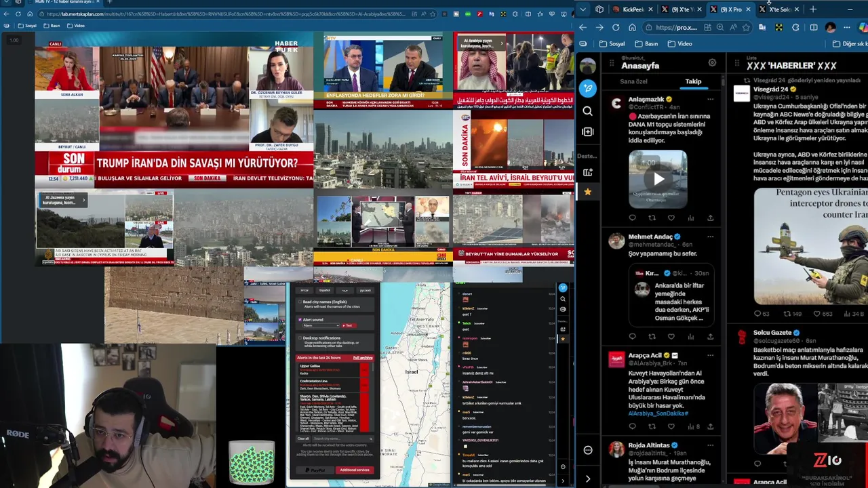This screenshot has width=868, height=488.
Task: Refresh the X Pro page
Action: click(x=616, y=27)
